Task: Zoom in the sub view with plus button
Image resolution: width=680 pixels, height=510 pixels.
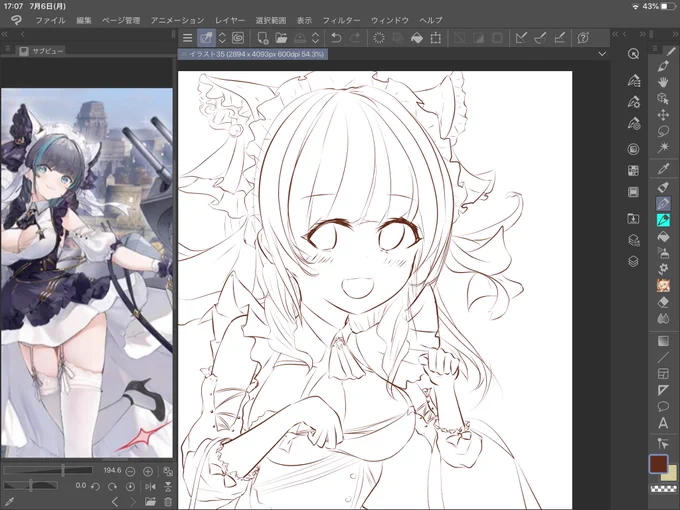Action: [148, 471]
